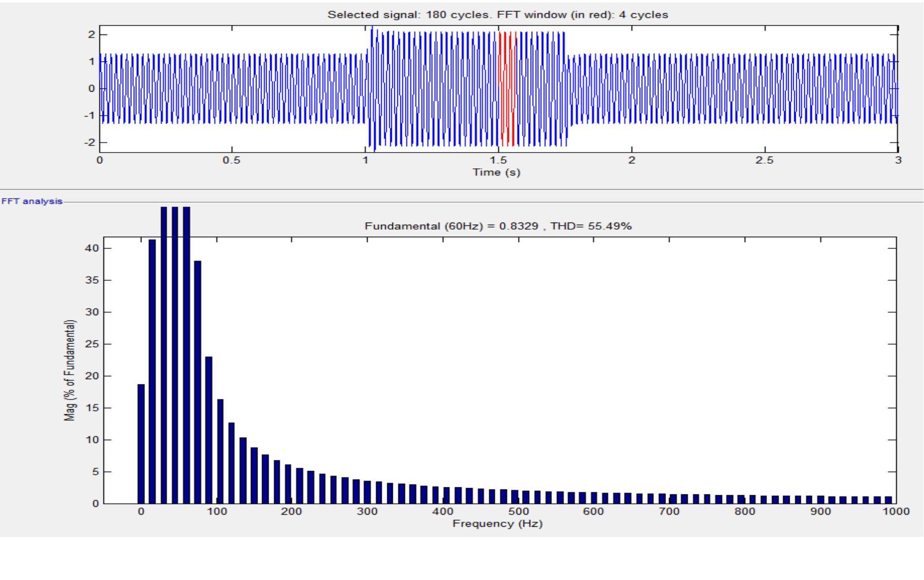Click the '1000' frequency axis tick label
924x580 pixels.
896,512
